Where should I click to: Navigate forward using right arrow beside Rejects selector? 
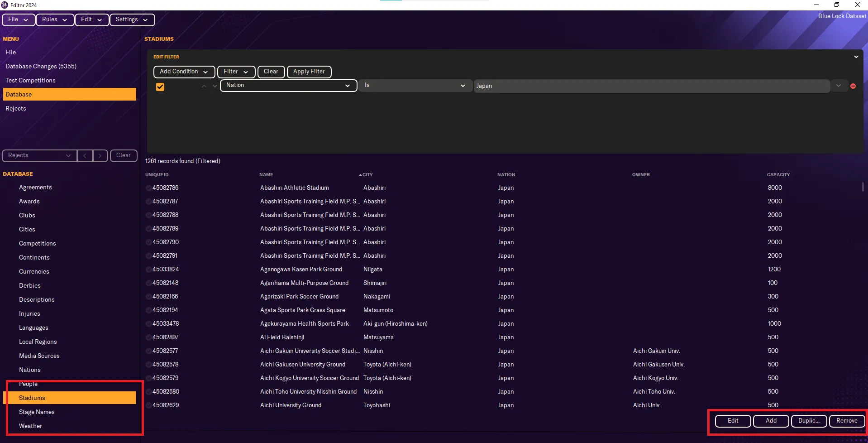click(100, 155)
